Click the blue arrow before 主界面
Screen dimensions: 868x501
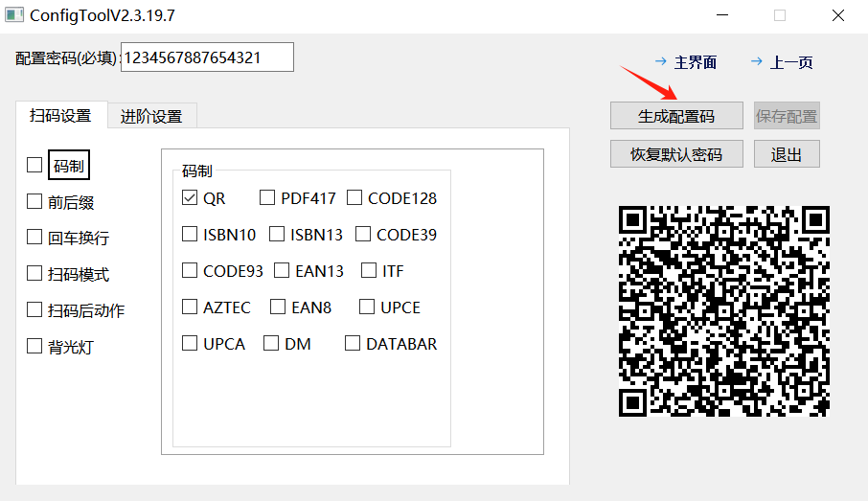click(660, 61)
